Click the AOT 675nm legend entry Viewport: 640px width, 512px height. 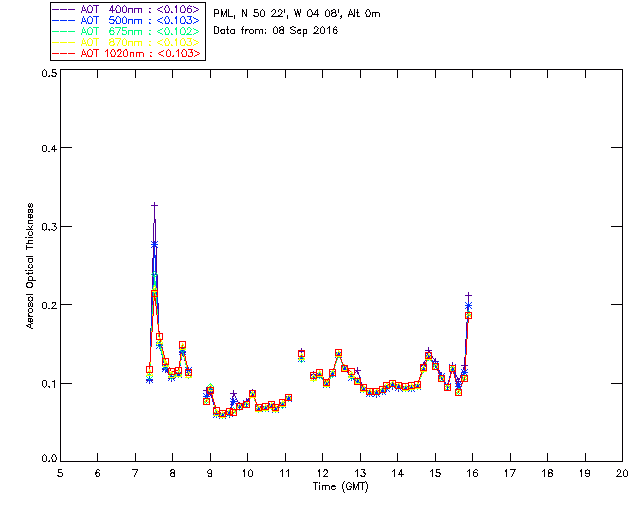coord(127,31)
